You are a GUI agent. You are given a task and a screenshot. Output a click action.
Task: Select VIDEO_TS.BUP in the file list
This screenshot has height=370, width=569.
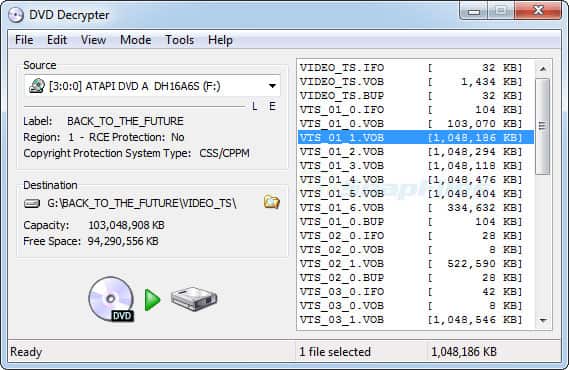point(416,96)
